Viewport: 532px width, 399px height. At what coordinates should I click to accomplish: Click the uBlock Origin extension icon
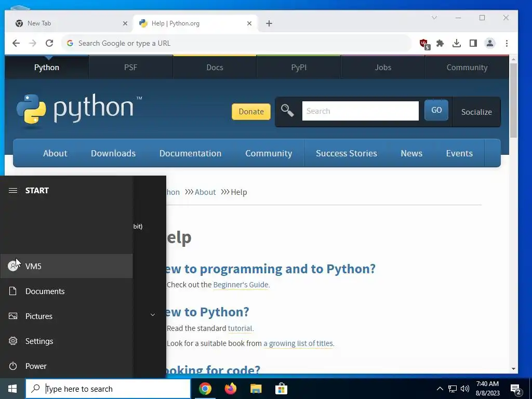tap(424, 44)
